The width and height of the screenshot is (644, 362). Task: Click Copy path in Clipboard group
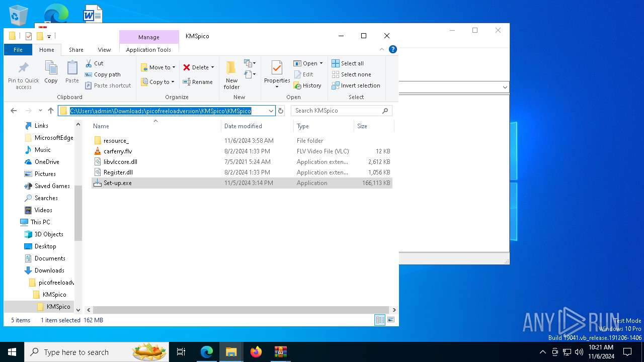coord(103,74)
